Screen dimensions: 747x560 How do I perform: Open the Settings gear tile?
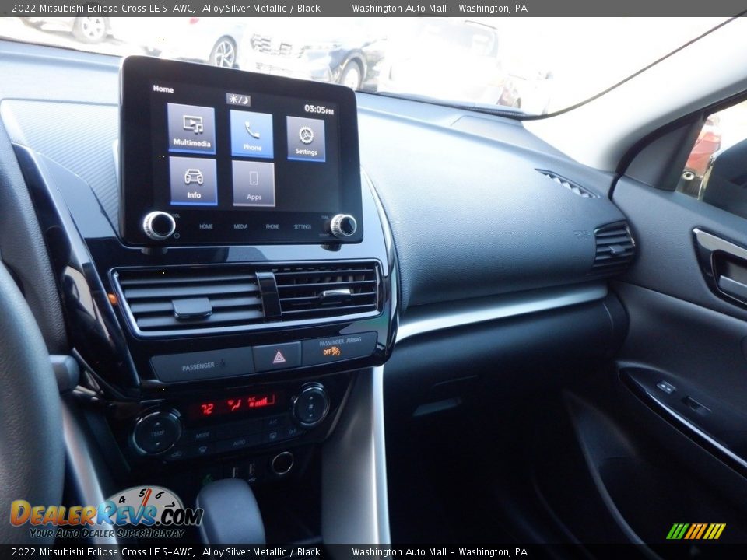coord(306,138)
